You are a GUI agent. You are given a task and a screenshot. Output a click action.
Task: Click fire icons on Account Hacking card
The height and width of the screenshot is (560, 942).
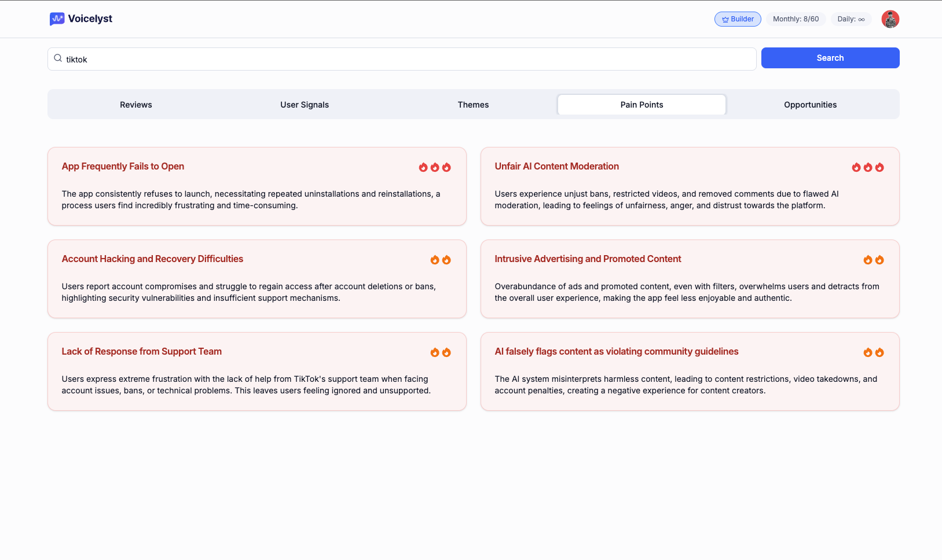click(441, 260)
